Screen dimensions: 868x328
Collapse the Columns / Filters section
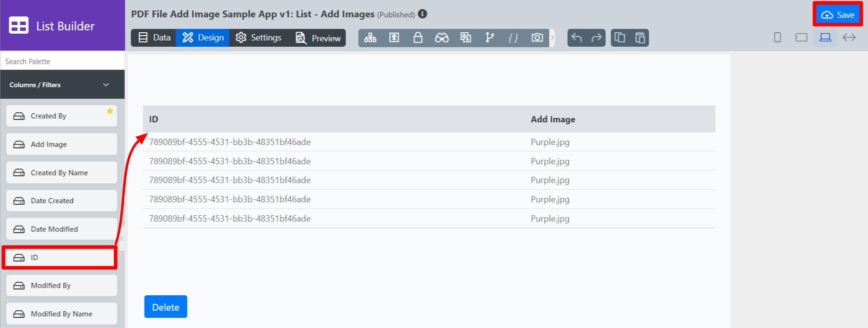[x=106, y=85]
